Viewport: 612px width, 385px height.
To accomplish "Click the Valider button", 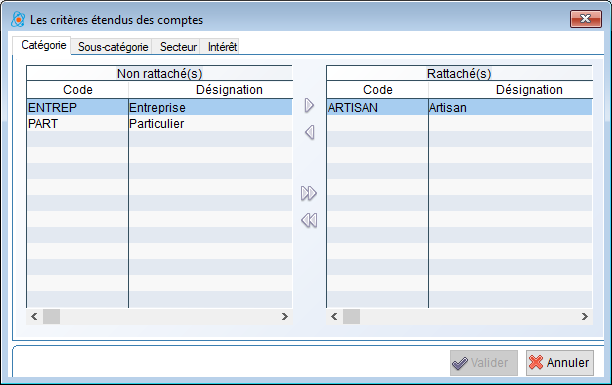I will 484,363.
